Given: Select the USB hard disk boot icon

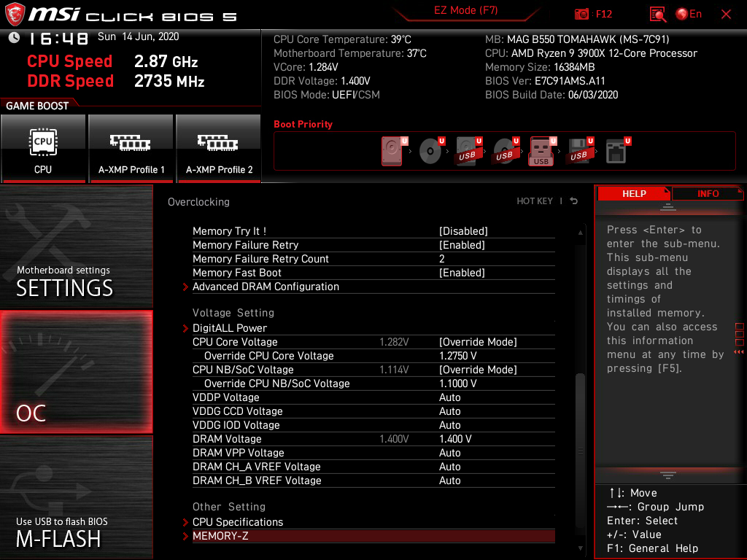Looking at the screenshot, I should 468,151.
